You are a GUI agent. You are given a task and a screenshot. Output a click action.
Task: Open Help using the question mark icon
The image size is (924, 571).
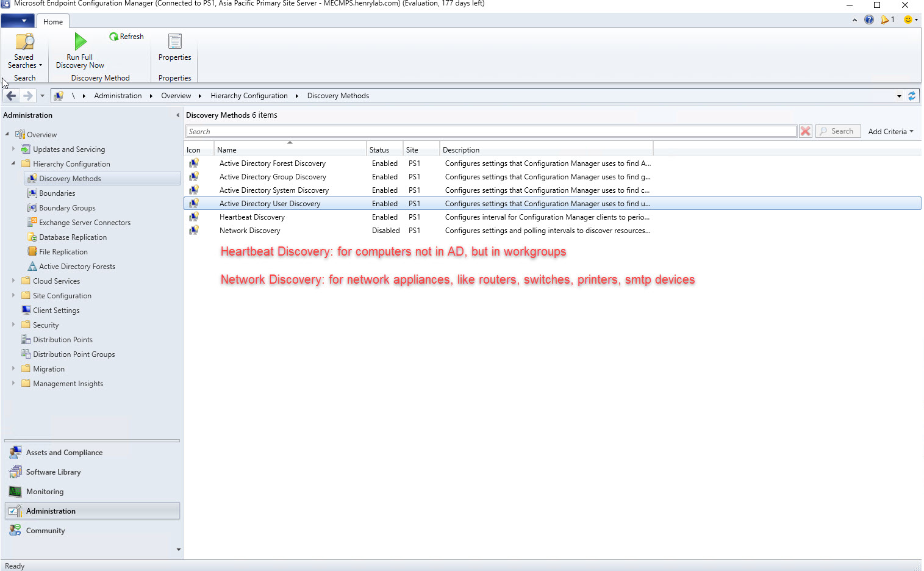pyautogui.click(x=868, y=19)
